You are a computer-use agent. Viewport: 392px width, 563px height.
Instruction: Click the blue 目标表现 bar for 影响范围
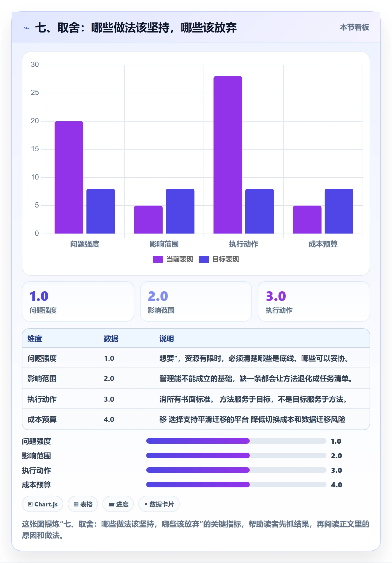pos(180,211)
